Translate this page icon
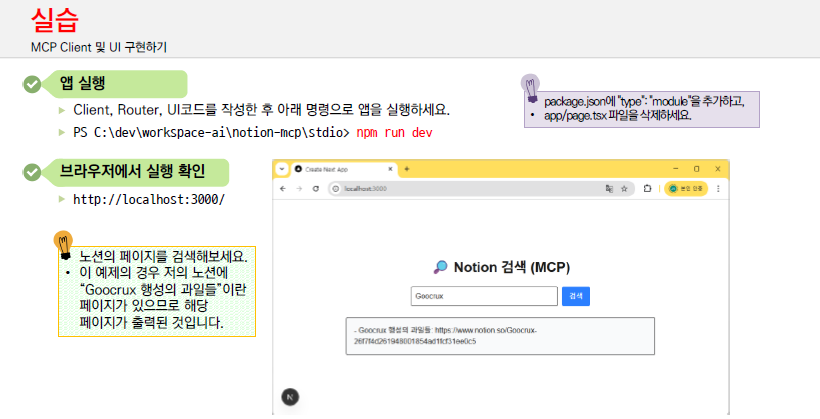 click(609, 189)
